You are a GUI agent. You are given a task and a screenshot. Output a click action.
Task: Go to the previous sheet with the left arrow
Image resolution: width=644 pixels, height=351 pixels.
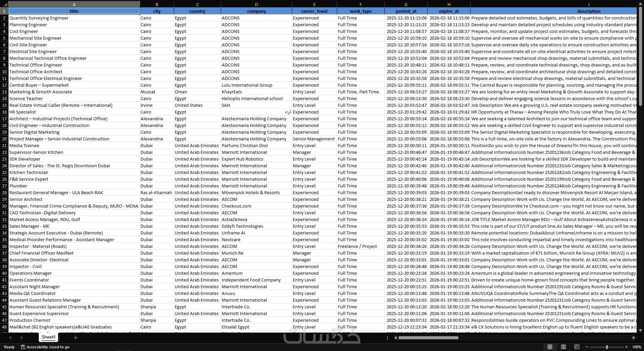coord(11,338)
